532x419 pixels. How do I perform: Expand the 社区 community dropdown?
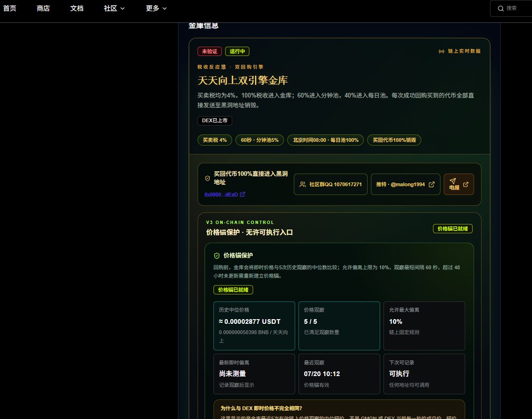coord(114,8)
